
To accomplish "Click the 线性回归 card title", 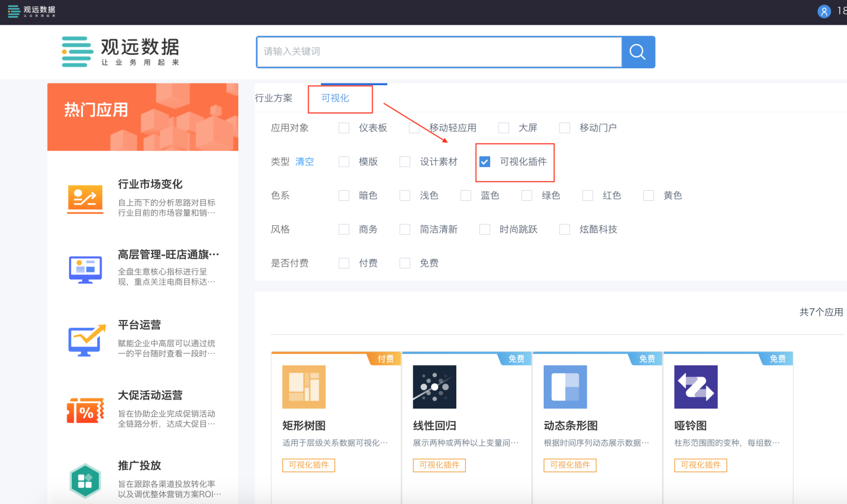I will [434, 426].
